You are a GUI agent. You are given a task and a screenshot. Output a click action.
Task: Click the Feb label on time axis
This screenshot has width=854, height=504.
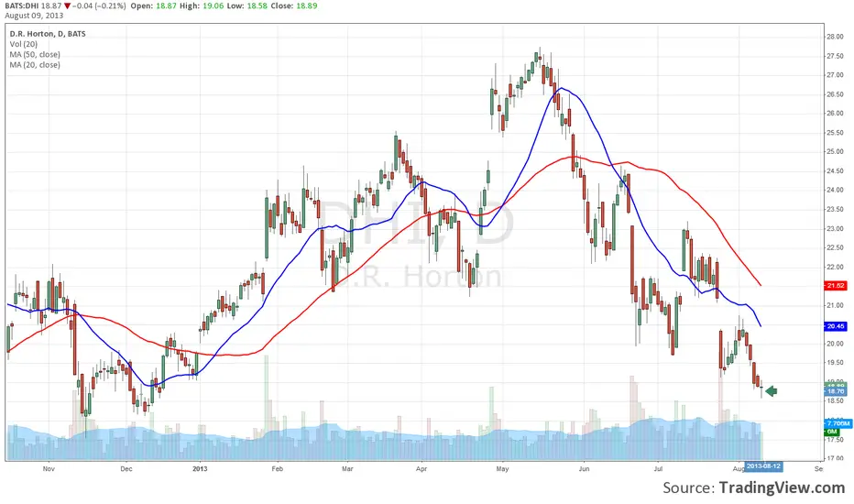[x=278, y=468]
